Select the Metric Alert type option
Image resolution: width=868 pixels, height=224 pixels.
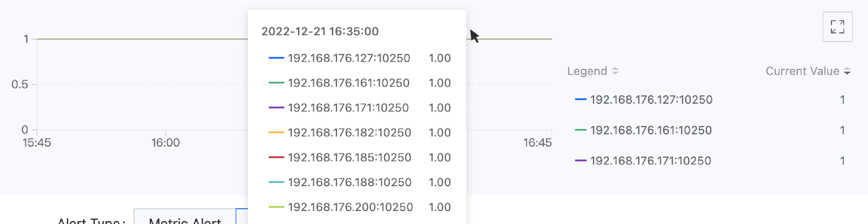click(x=185, y=219)
